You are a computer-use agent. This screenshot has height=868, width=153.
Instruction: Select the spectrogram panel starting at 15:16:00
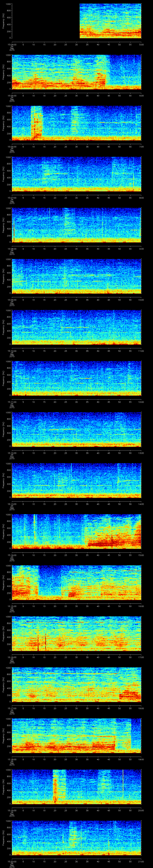pos(77,633)
